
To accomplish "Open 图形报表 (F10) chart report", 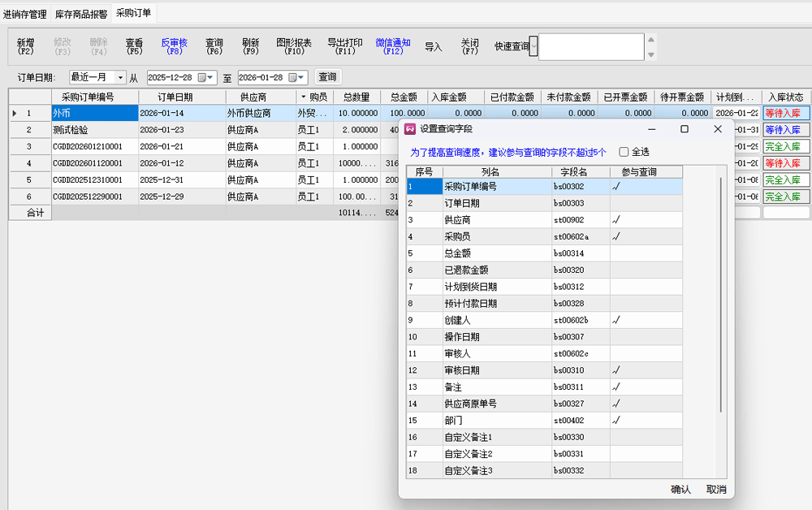I will (x=293, y=46).
